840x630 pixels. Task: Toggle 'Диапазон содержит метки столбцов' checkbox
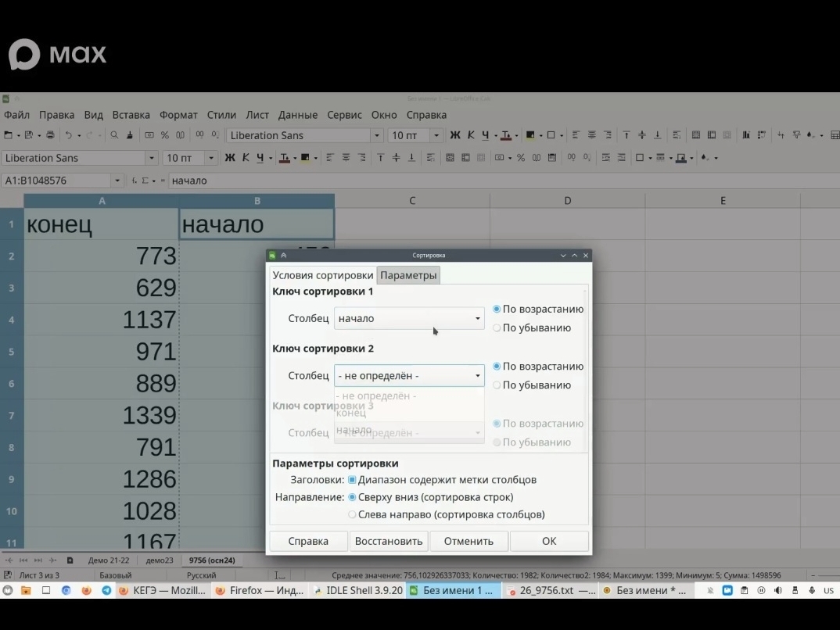point(352,480)
